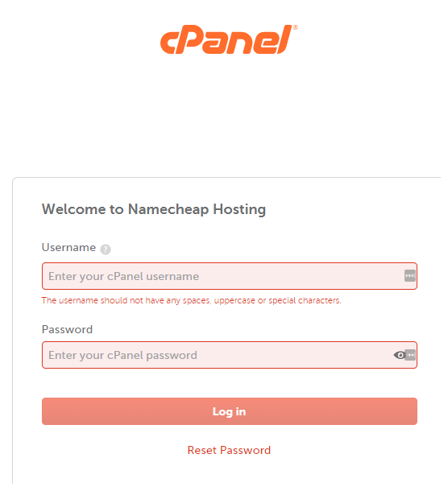This screenshot has width=441, height=484.
Task: Click the Username field label
Action: click(x=69, y=247)
